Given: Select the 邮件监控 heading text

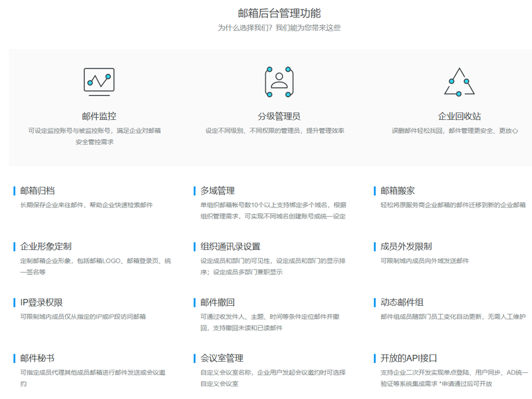Looking at the screenshot, I should (98, 116).
